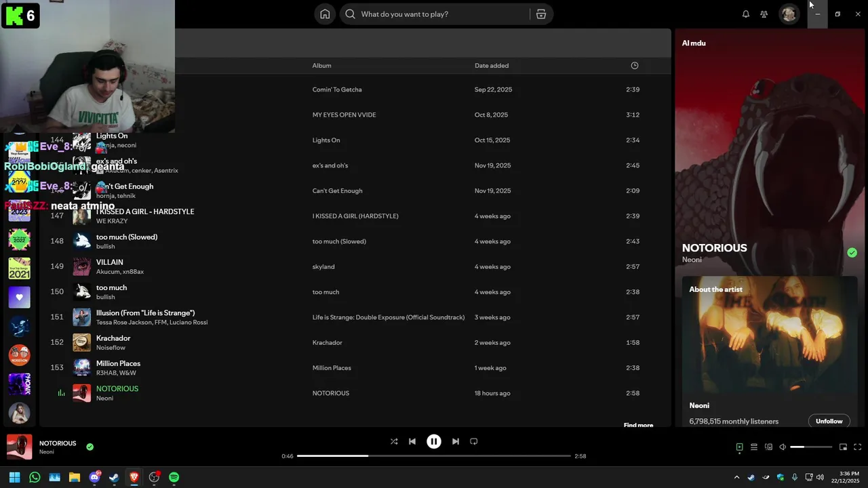
Task: Open the 'Al mdu' playlist header link
Action: click(x=694, y=43)
